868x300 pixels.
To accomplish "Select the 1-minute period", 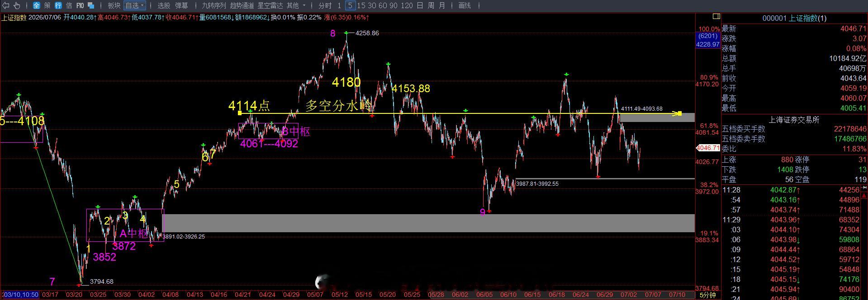I will [339, 5].
